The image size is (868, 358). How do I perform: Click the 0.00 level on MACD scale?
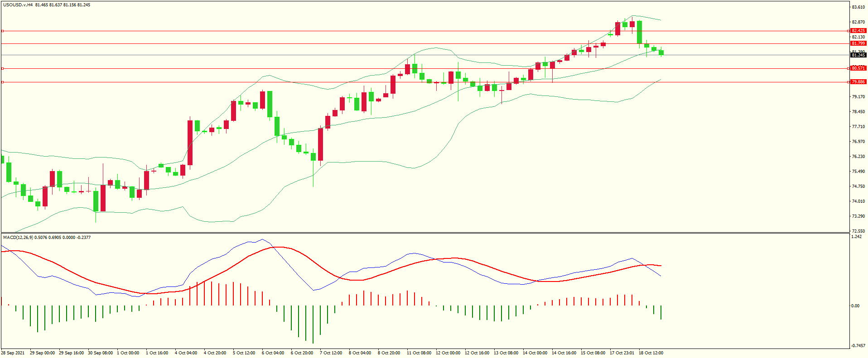855,306
